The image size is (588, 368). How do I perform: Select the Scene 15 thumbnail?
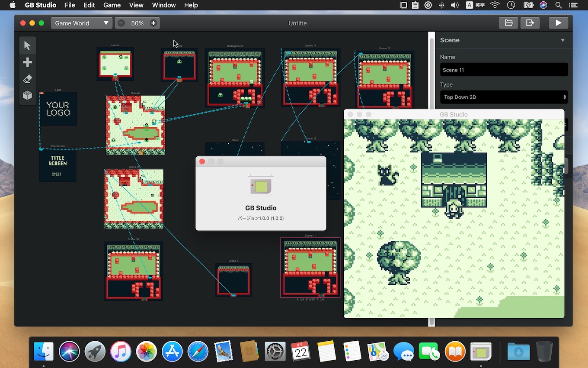(x=384, y=80)
